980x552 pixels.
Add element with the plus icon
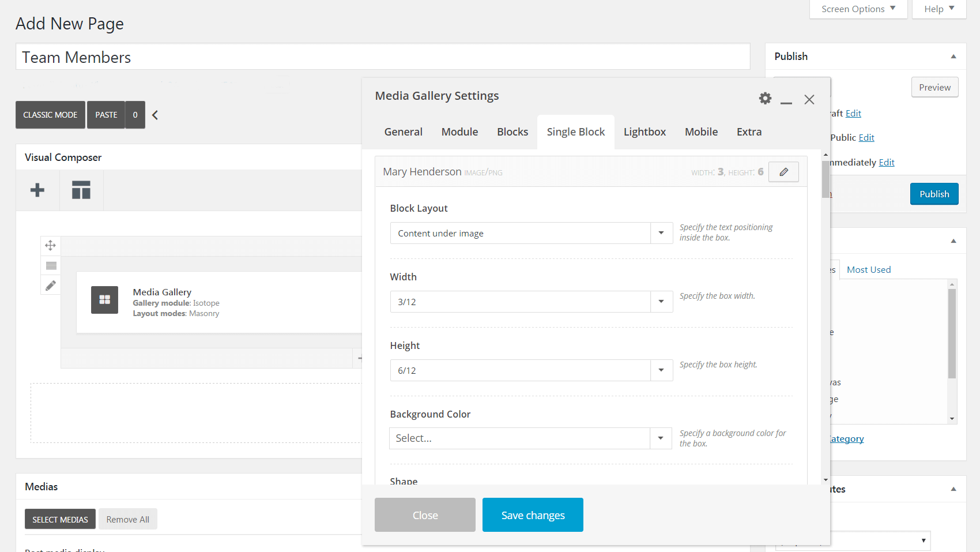coord(37,190)
